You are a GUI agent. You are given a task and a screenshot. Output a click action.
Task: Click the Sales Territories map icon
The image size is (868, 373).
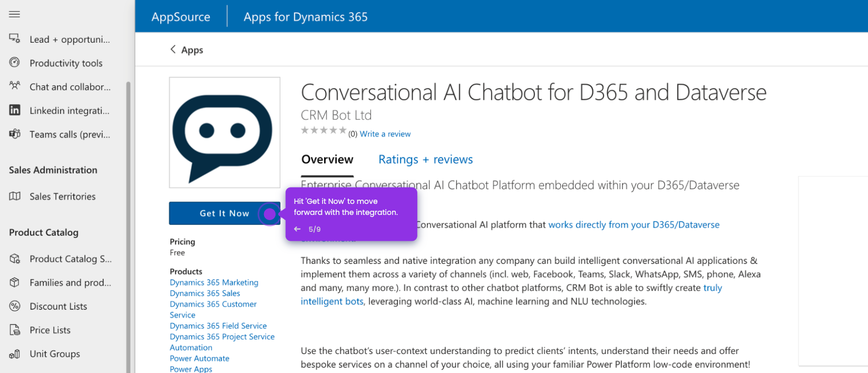[15, 196]
